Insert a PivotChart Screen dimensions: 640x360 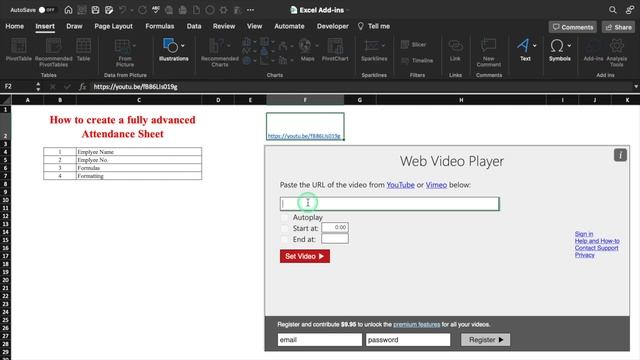click(335, 50)
